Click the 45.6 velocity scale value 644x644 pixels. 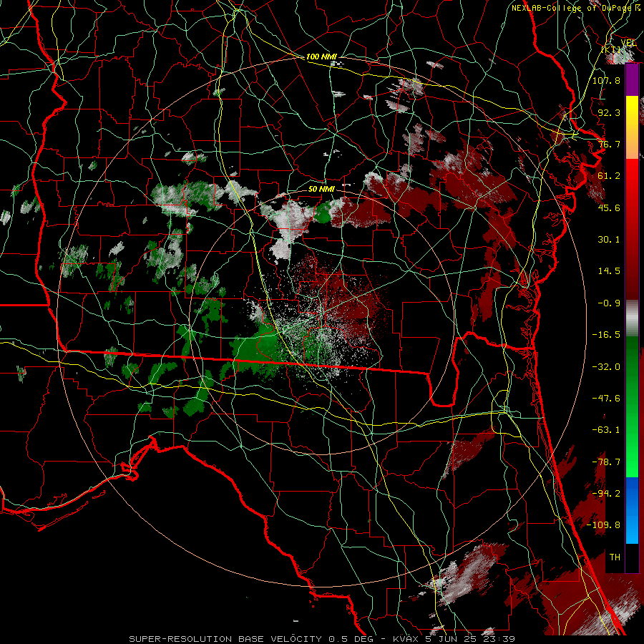pyautogui.click(x=609, y=208)
